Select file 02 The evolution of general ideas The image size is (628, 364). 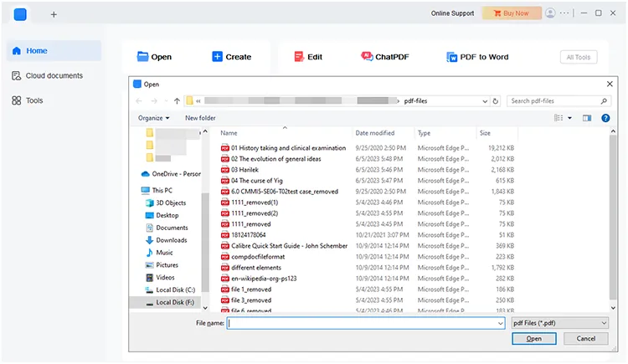coord(270,159)
